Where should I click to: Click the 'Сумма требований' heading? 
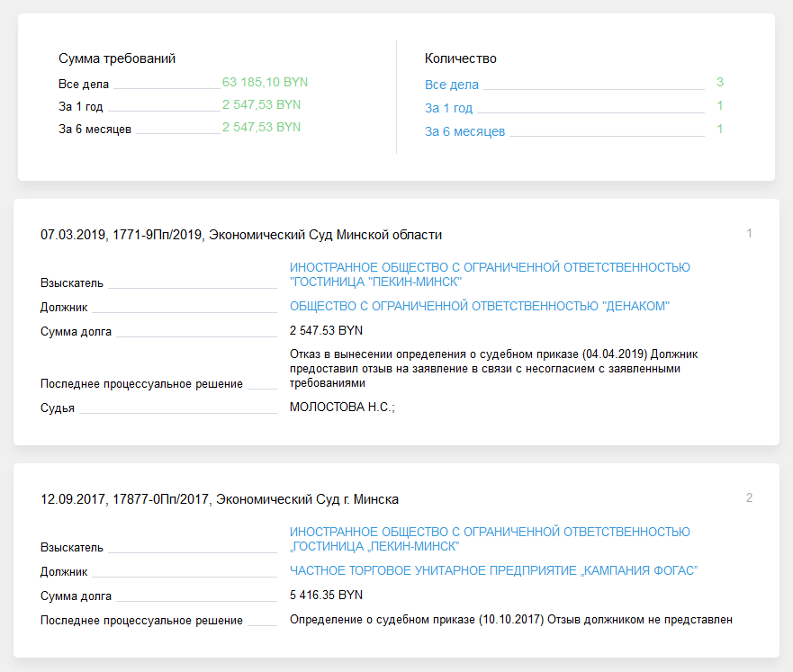pos(117,58)
